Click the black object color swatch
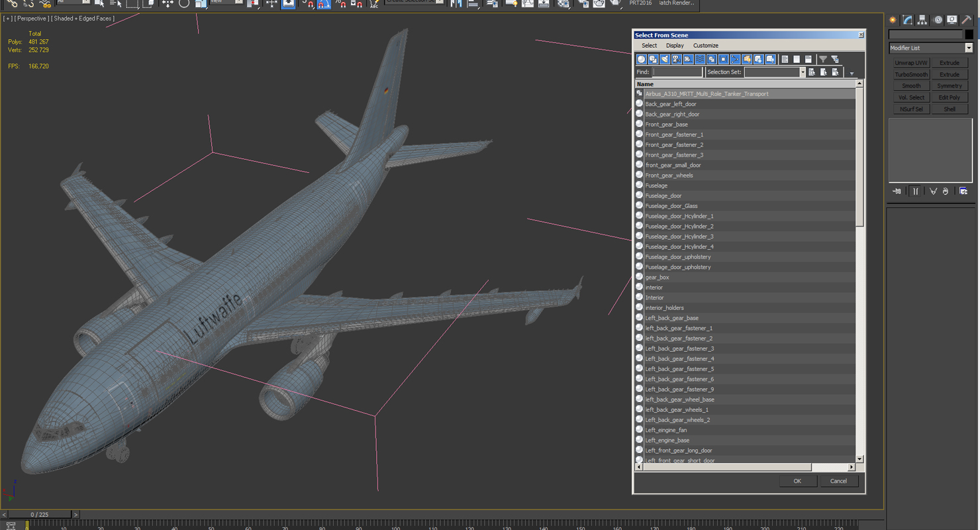 pos(969,34)
